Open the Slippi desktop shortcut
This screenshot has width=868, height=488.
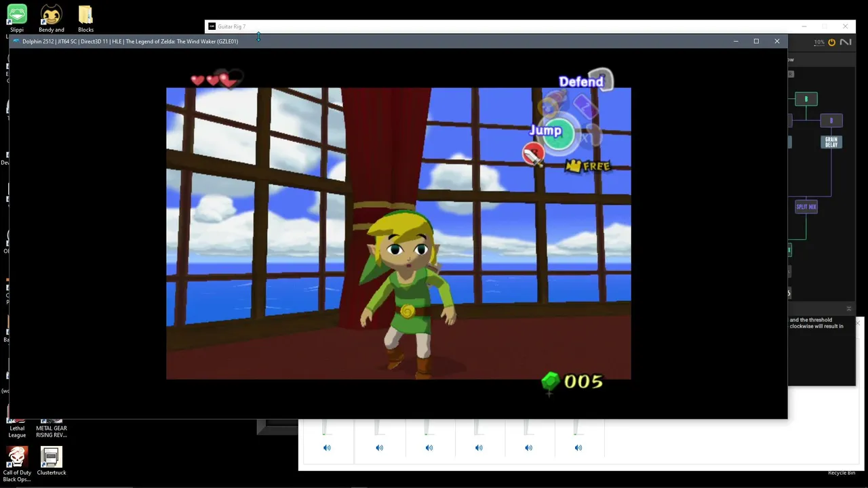pos(17,18)
